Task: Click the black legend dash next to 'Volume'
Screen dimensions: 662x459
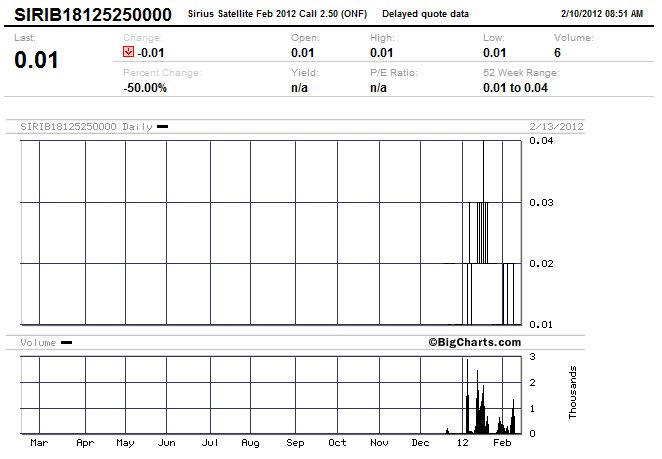Action: tap(66, 342)
